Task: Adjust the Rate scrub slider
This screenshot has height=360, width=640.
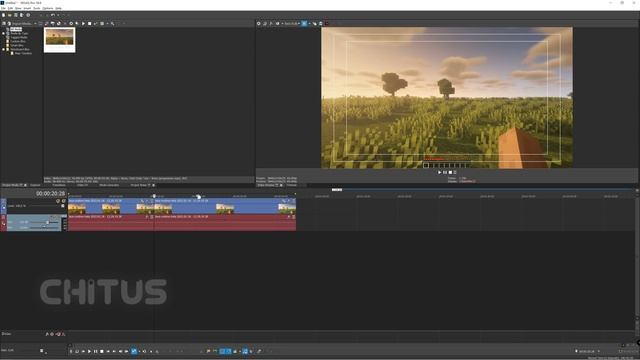Action: point(42,351)
